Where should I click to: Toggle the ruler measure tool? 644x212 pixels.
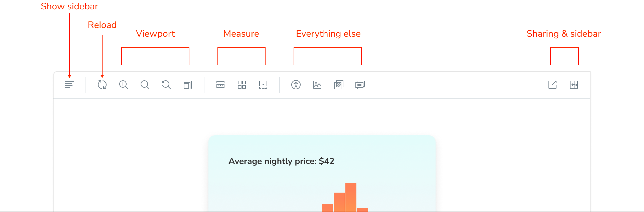pyautogui.click(x=220, y=85)
